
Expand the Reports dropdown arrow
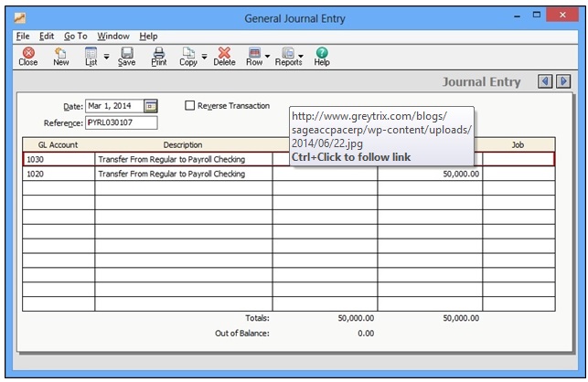pyautogui.click(x=301, y=57)
